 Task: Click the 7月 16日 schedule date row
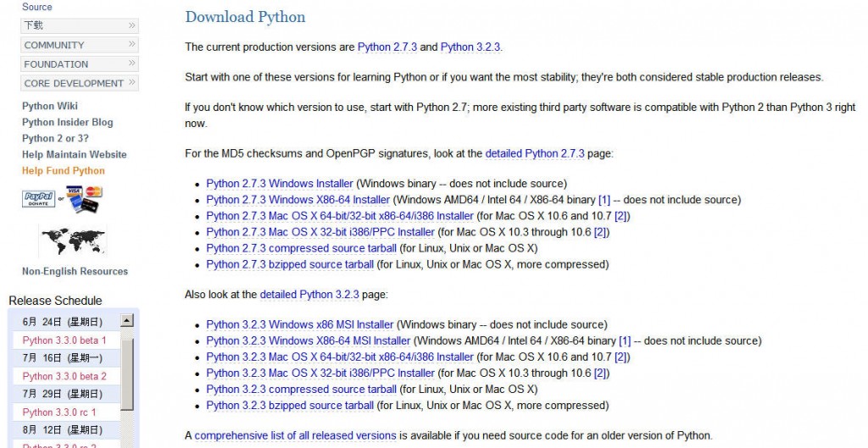tap(65, 358)
